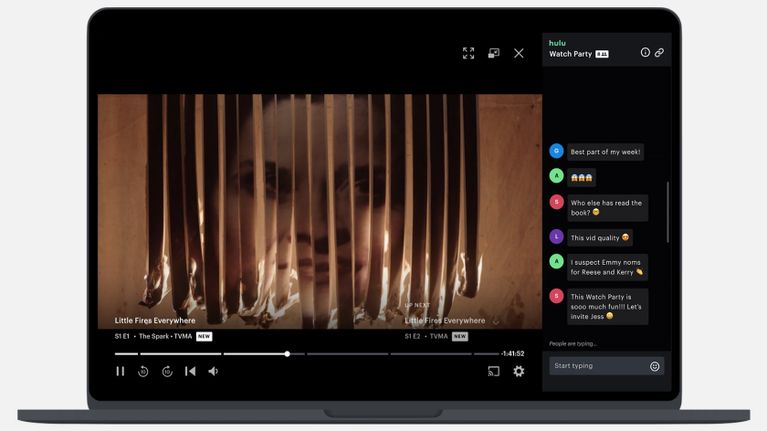Click the 'Who else has read the book?' message
This screenshot has width=767, height=431.
[608, 207]
